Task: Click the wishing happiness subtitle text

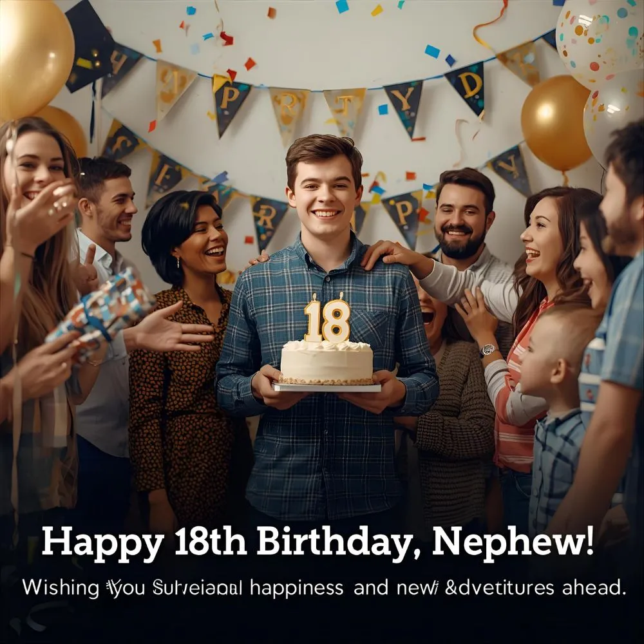Action: (x=324, y=587)
